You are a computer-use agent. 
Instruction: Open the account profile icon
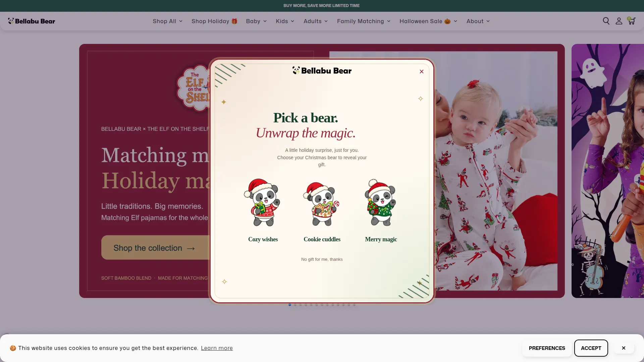click(x=619, y=21)
